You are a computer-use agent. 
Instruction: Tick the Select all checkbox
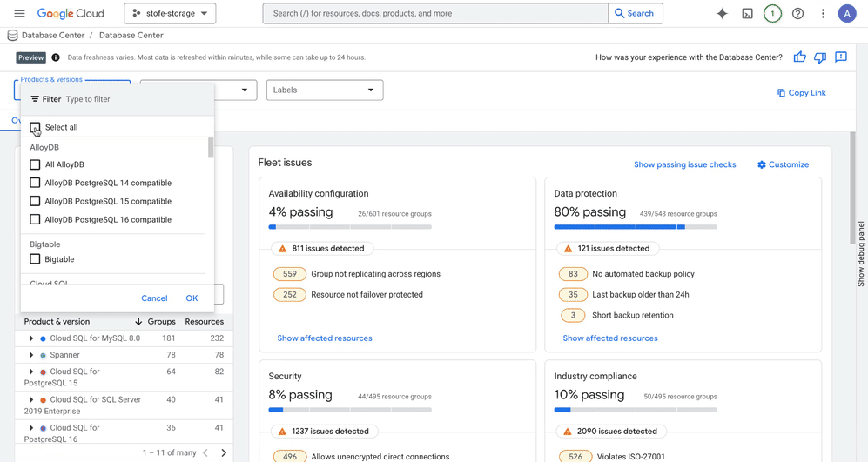pos(35,127)
